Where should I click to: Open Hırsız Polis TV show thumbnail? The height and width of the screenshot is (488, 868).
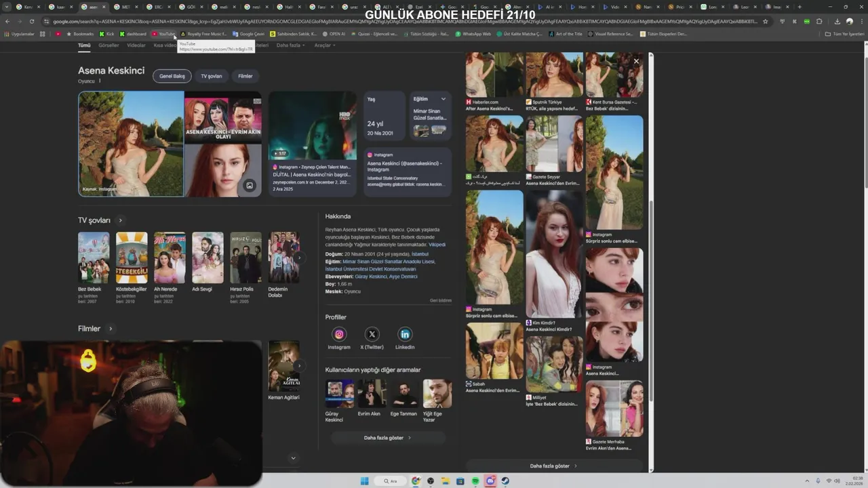pyautogui.click(x=245, y=258)
